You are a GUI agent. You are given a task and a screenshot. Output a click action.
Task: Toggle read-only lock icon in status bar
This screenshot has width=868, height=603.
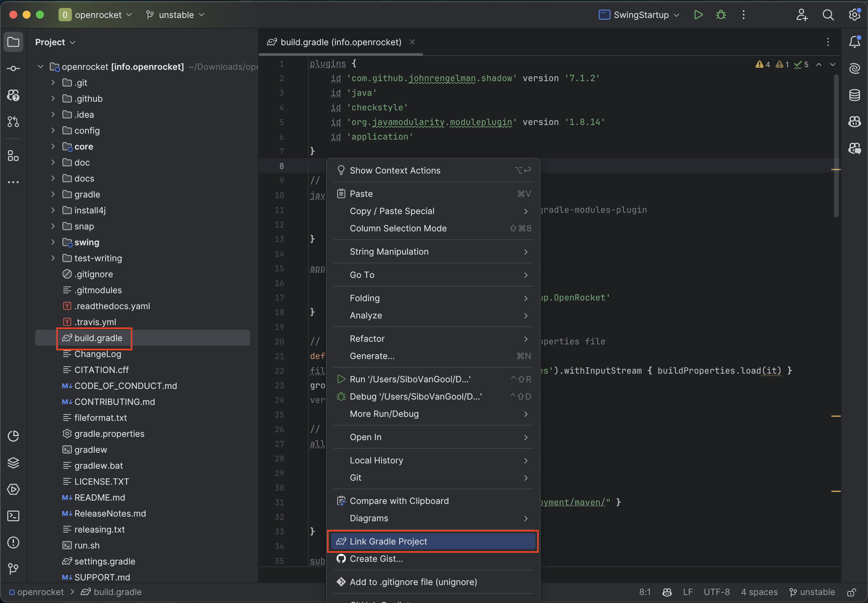pos(851,592)
